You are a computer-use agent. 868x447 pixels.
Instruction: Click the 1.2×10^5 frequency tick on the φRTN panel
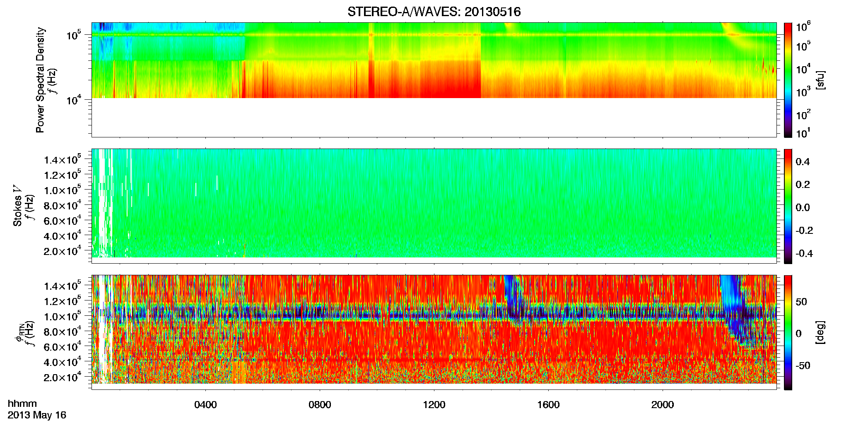tap(63, 301)
